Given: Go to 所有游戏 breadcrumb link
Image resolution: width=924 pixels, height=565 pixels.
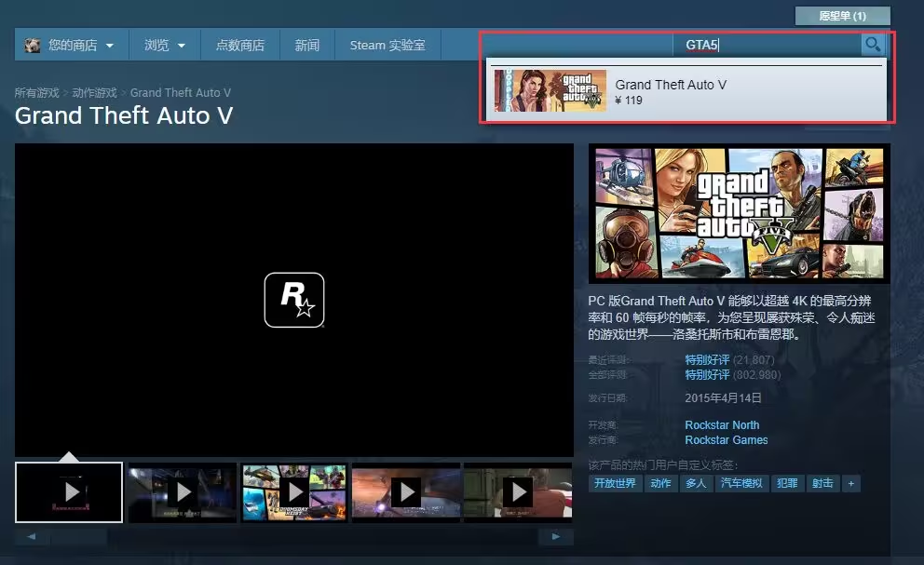Looking at the screenshot, I should 36,93.
